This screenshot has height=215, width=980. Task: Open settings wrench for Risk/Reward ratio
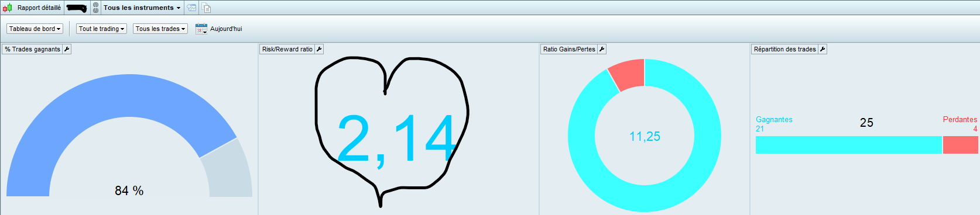[x=319, y=49]
